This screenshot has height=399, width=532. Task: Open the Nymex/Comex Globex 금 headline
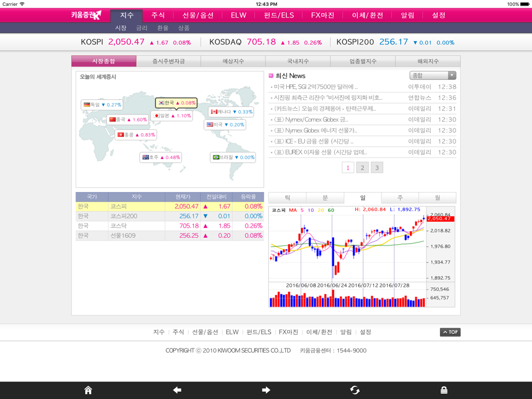[x=311, y=119]
